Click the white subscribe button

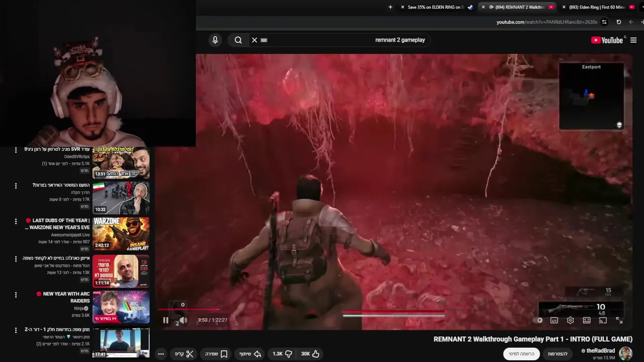click(521, 354)
